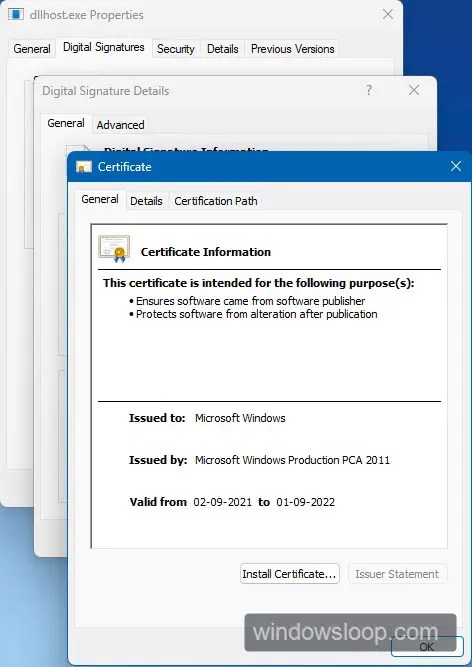
Task: Close the dllhost.exe Properties window
Action: pyautogui.click(x=388, y=14)
